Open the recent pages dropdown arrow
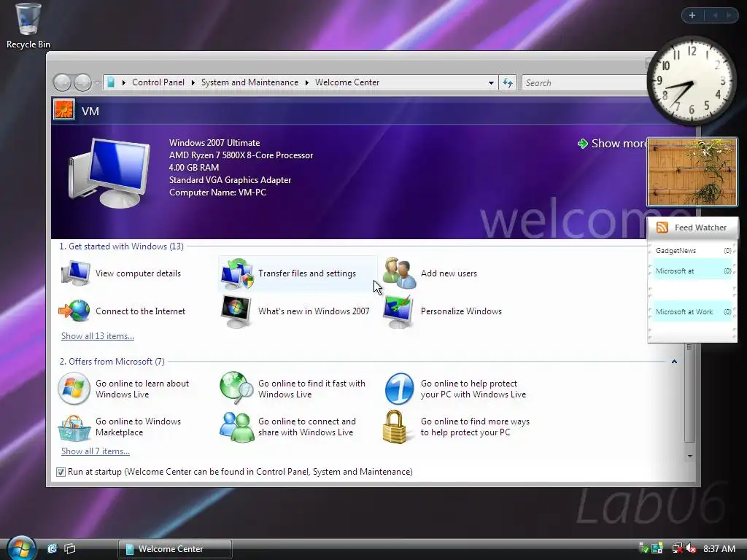Screen dimensions: 747x560 (97, 83)
